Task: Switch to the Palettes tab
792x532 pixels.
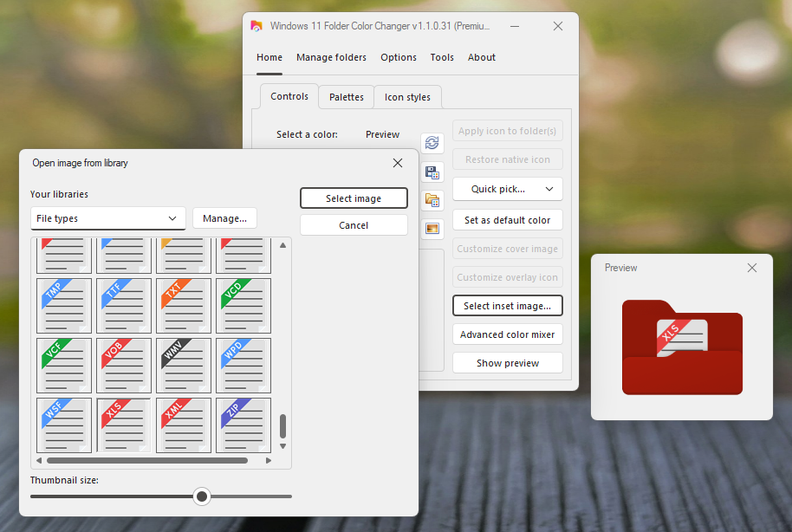Action: tap(346, 97)
